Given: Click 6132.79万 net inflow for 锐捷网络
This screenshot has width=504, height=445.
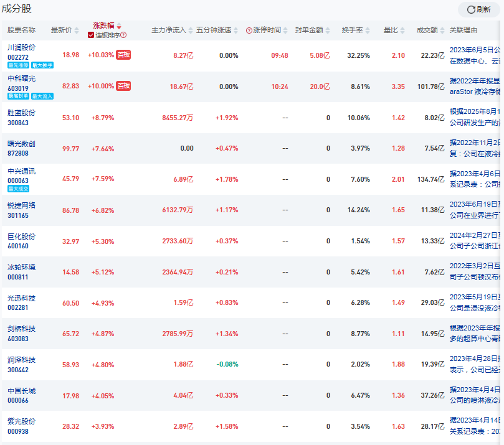Looking at the screenshot, I should click(178, 210).
